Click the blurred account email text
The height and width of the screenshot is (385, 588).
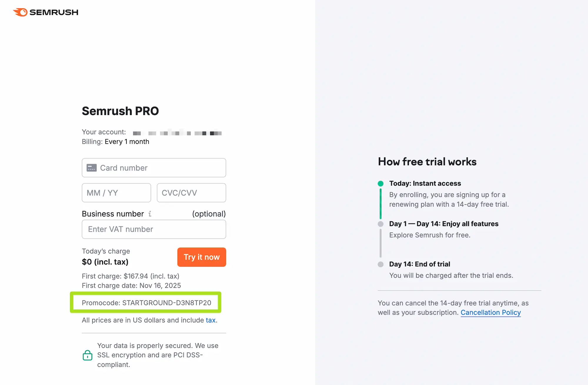(176, 132)
